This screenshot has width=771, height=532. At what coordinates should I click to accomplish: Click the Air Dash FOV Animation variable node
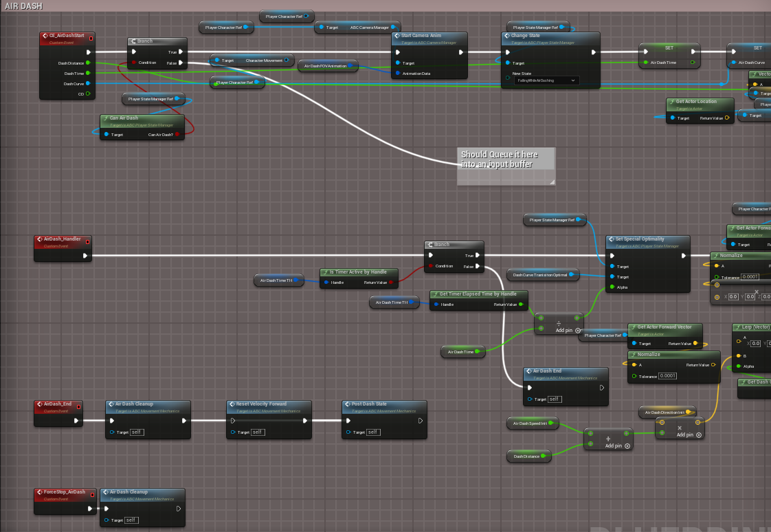tap(325, 66)
